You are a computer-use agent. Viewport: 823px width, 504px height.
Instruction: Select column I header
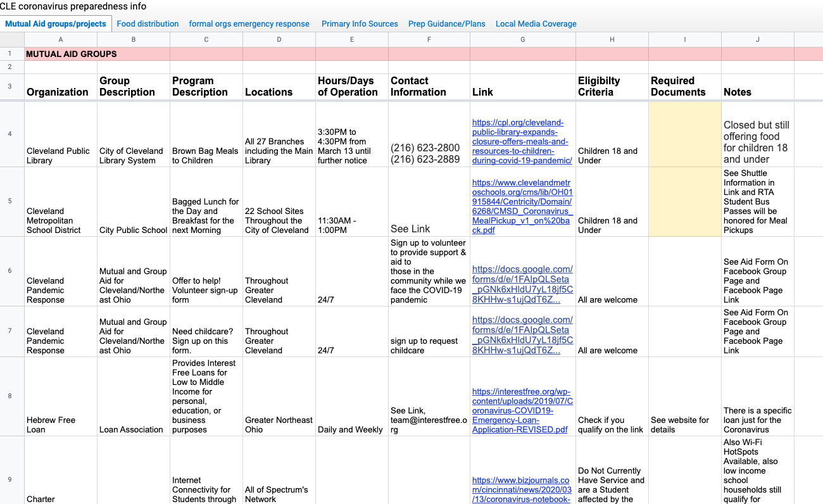[685, 40]
